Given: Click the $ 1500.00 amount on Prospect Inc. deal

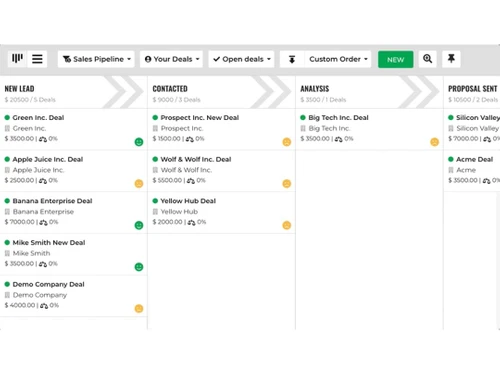Looking at the screenshot, I should pyautogui.click(x=166, y=139).
